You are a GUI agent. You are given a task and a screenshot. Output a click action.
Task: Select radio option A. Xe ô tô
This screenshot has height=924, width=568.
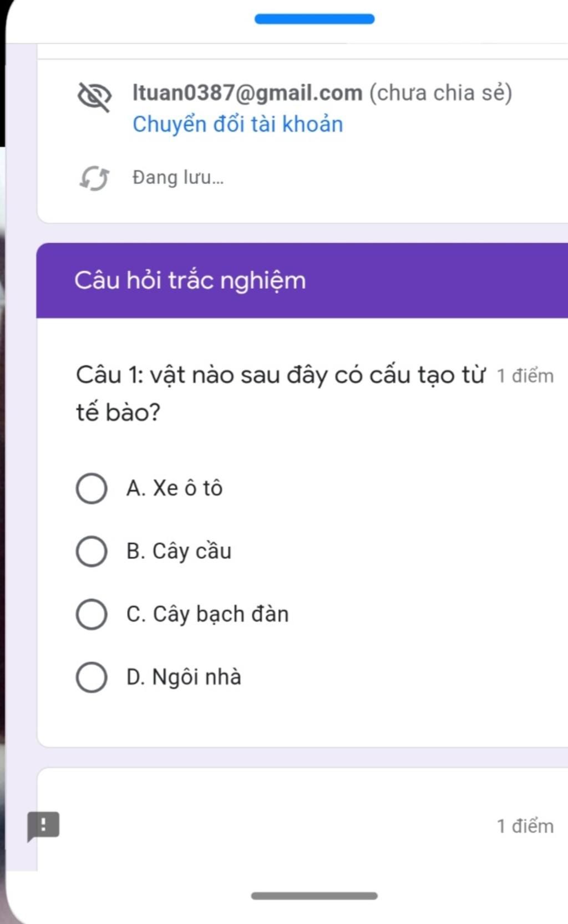92,488
